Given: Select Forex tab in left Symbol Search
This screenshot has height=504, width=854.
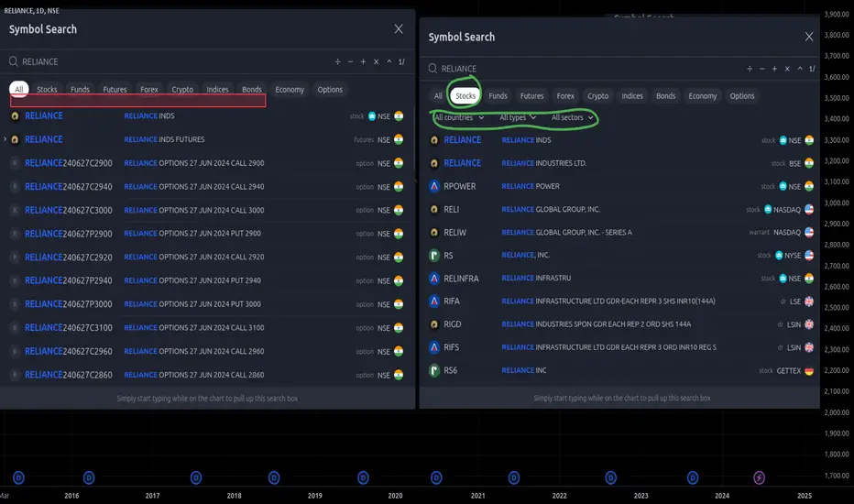Looking at the screenshot, I should (x=148, y=90).
